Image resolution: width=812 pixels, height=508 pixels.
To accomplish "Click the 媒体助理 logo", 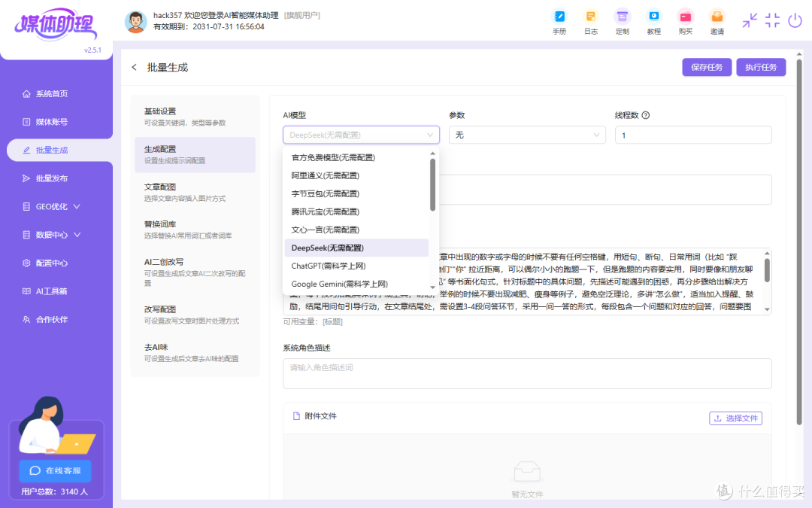I will click(x=56, y=24).
